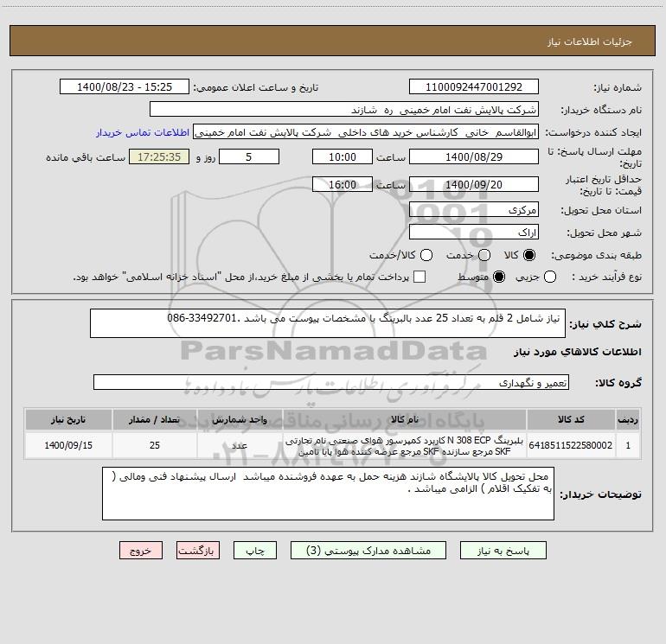Click the buyer organization name field
This screenshot has width=666, height=644.
click(x=344, y=110)
